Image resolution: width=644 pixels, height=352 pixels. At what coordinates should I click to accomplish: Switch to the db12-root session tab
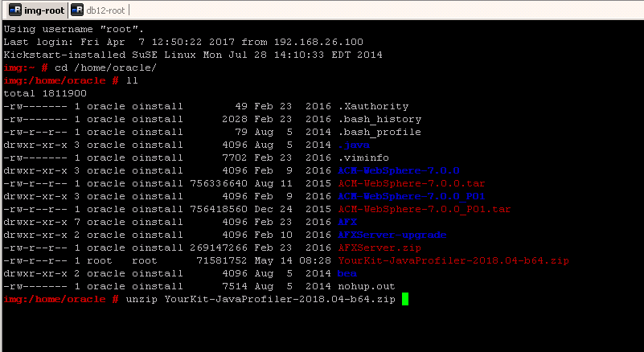[x=105, y=10]
